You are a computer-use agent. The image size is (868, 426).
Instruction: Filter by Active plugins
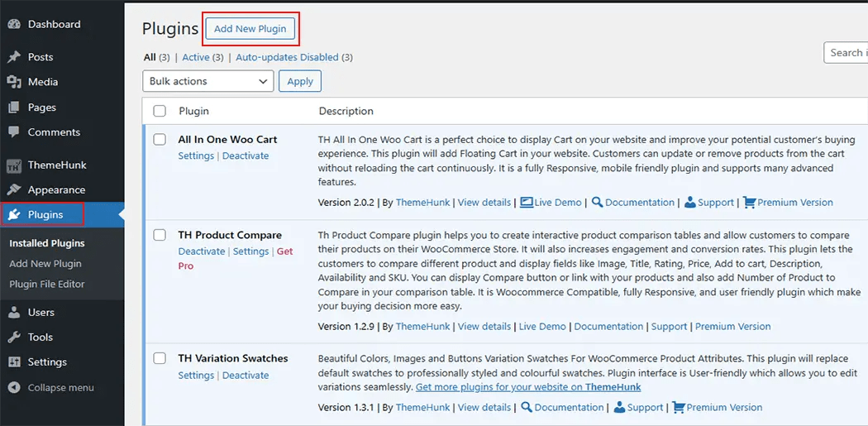(203, 57)
